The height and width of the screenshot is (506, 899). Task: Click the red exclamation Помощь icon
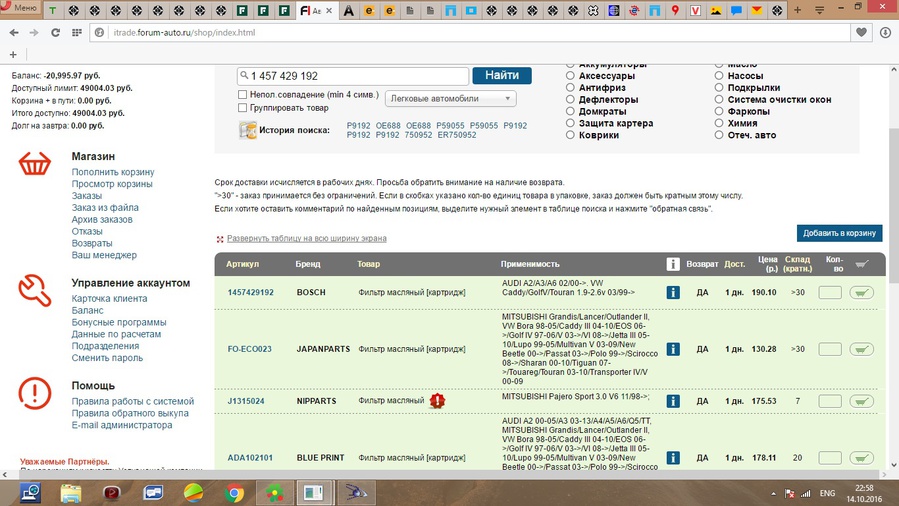pos(35,393)
